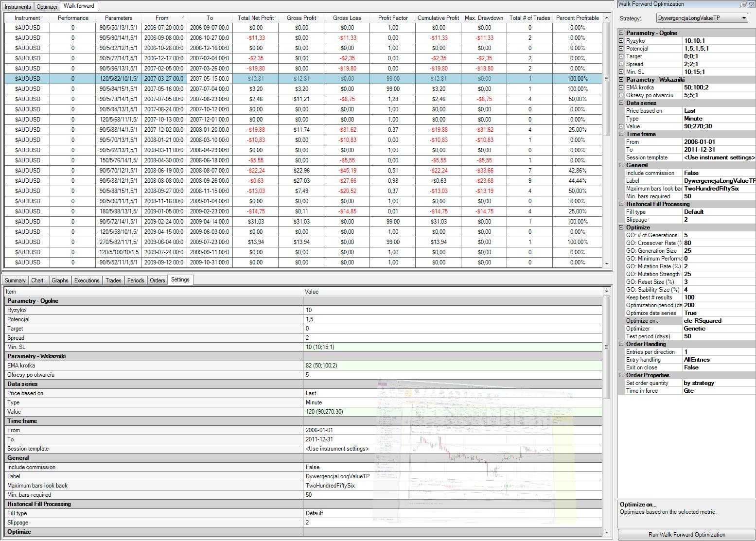
Task: Click the settings list scrollbar down arrow
Action: coord(606,533)
